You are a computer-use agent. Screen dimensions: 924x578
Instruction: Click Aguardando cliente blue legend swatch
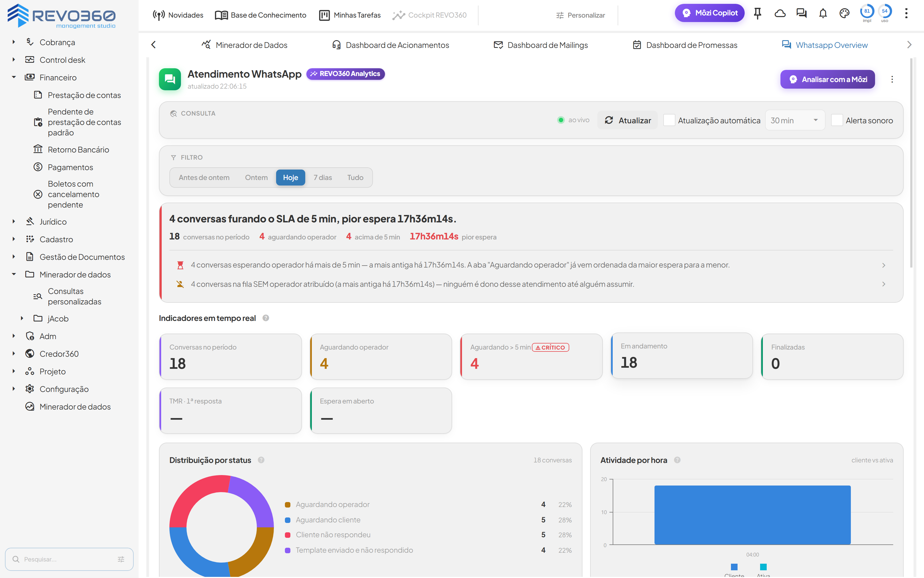288,520
